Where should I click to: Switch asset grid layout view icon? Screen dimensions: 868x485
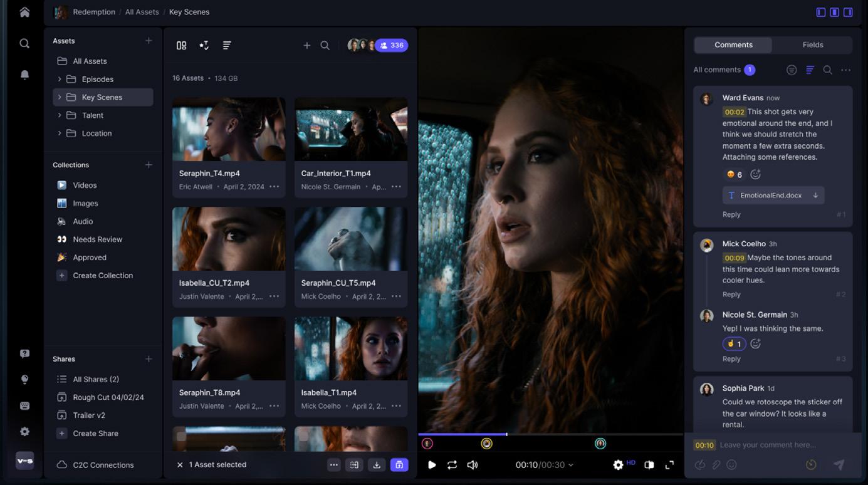181,45
